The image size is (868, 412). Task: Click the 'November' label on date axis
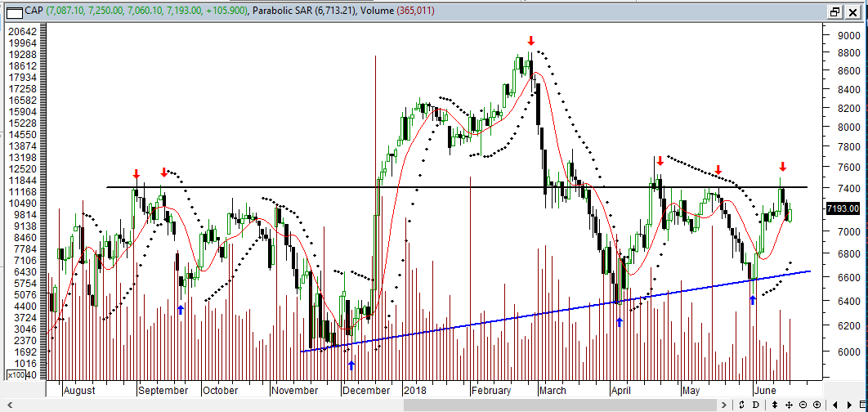294,391
